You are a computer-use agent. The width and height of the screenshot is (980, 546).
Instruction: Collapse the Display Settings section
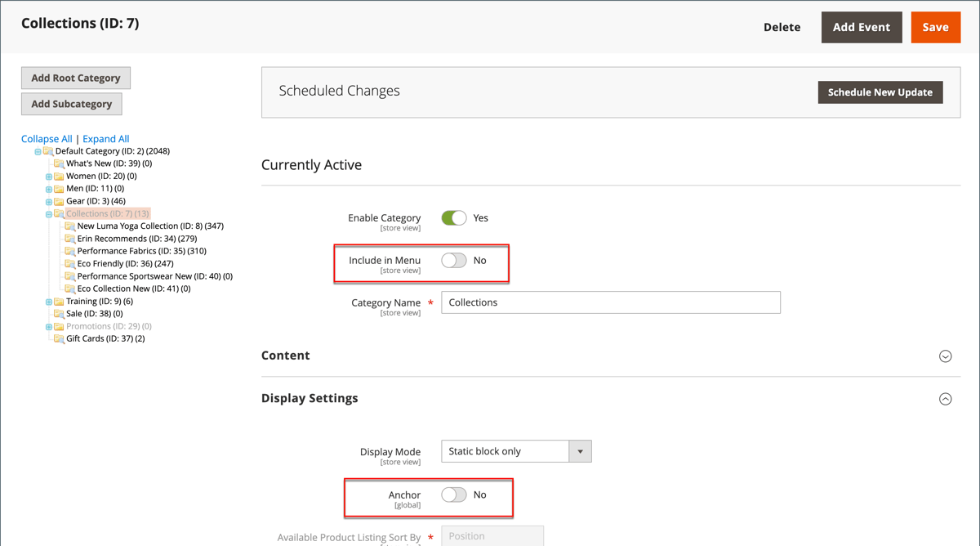(945, 399)
